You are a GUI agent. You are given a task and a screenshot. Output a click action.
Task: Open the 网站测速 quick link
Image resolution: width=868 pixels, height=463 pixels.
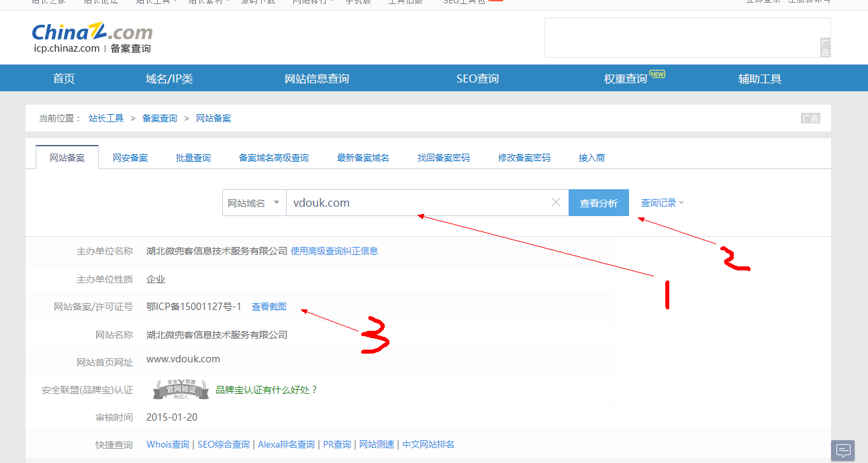click(377, 444)
